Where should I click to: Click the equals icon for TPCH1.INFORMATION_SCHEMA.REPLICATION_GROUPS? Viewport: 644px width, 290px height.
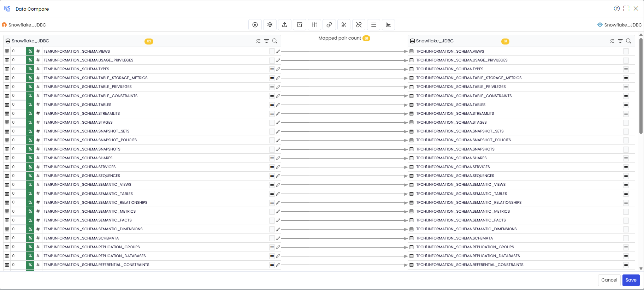626,247
